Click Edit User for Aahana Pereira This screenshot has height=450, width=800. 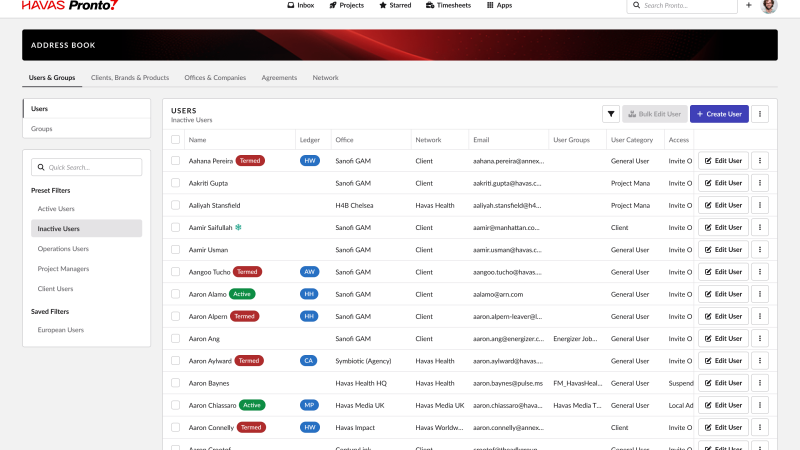(723, 161)
